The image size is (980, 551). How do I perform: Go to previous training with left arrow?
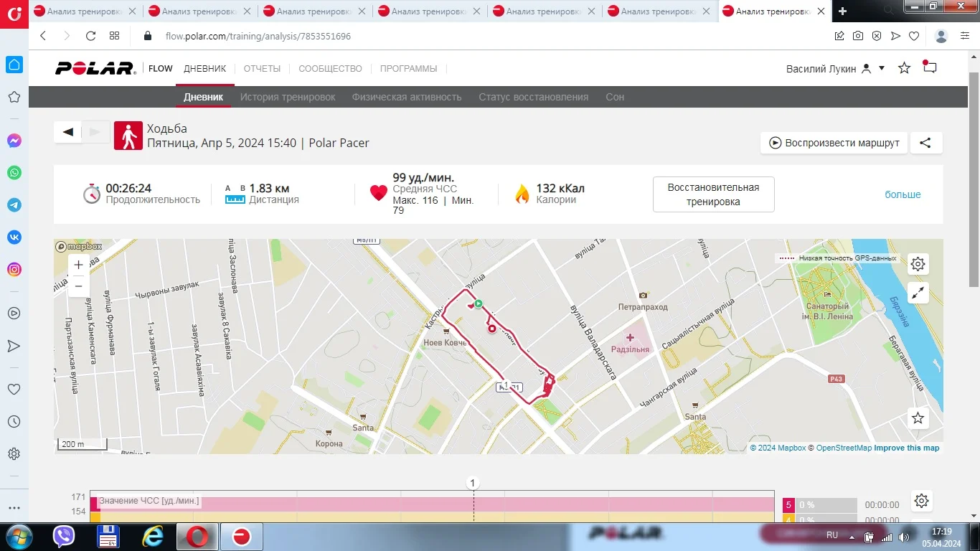[x=68, y=132]
